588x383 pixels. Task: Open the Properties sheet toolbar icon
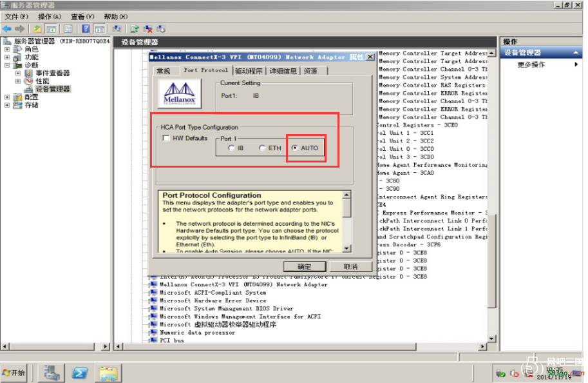(68, 29)
